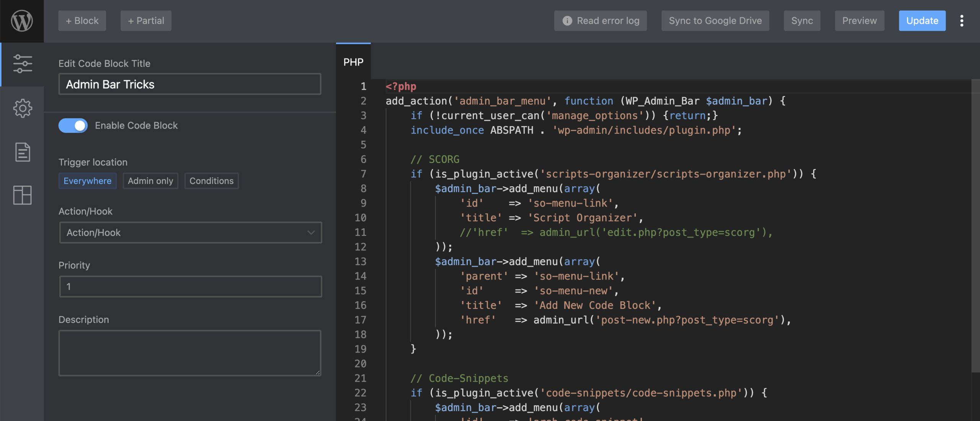
Task: Click the '// Code-Snippets' comment line
Action: click(459, 379)
